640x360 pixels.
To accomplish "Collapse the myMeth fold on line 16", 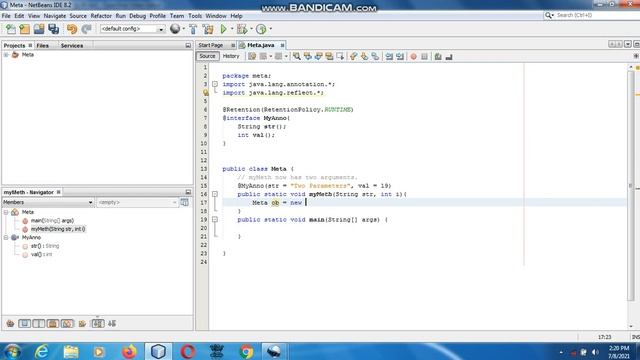I will [x=215, y=194].
